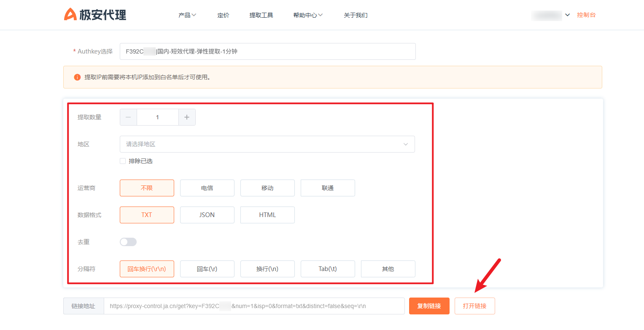Expand the 帮助中心 menu

point(308,15)
